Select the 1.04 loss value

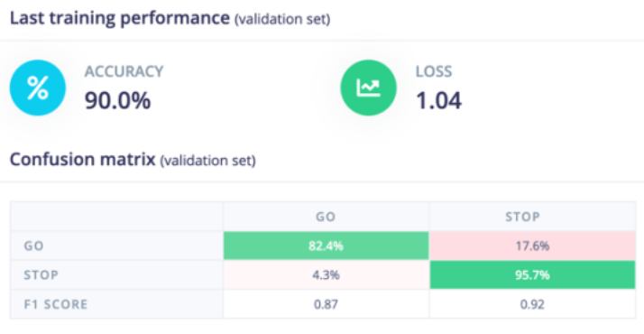click(439, 100)
